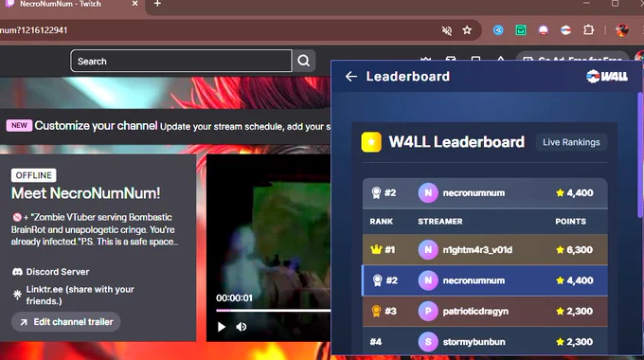644x360 pixels.
Task: Click the muted site sound icon in address bar
Action: [446, 30]
